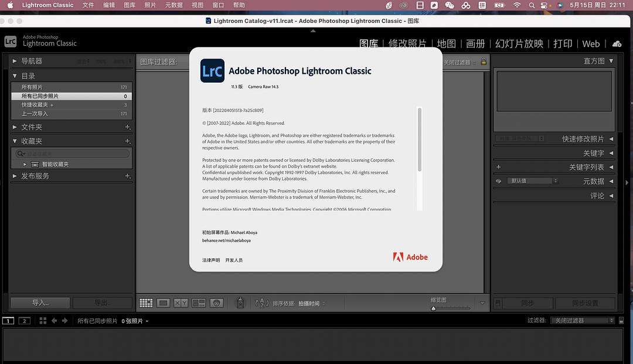The height and width of the screenshot is (364, 633).
Task: Open the 图库 menu in menu bar
Action: click(x=130, y=5)
